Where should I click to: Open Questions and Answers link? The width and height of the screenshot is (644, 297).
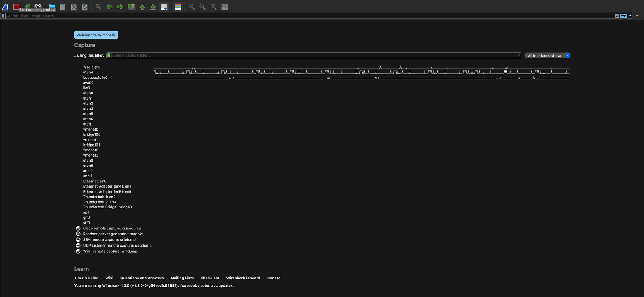142,278
